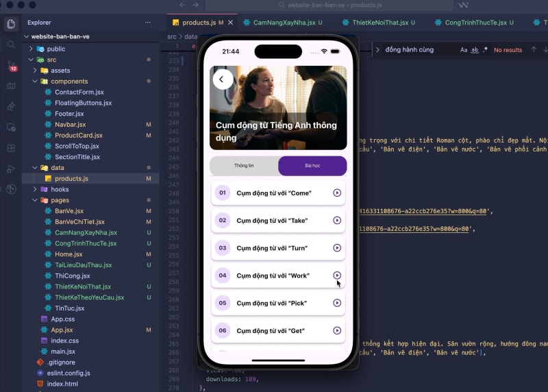Open the lesson row Cụm động từ với Come
Image resolution: width=548 pixels, height=392 pixels.
(x=278, y=193)
